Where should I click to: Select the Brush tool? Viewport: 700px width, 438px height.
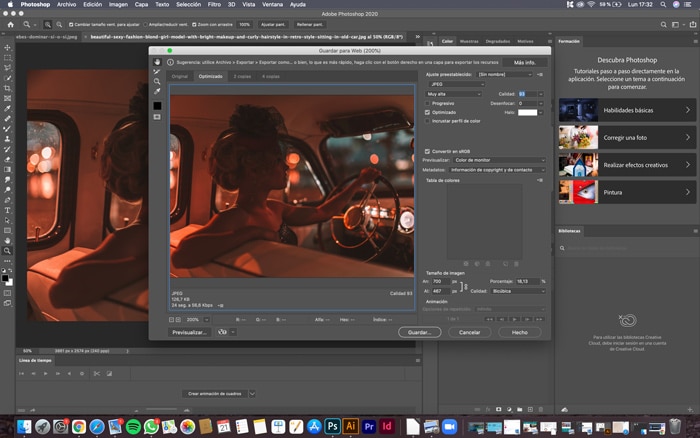[7, 129]
